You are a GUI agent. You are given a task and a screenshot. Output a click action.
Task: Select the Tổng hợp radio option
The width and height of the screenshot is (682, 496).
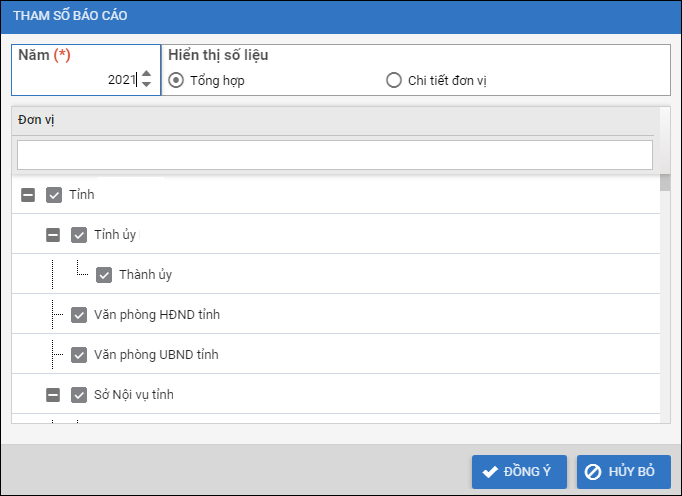176,81
